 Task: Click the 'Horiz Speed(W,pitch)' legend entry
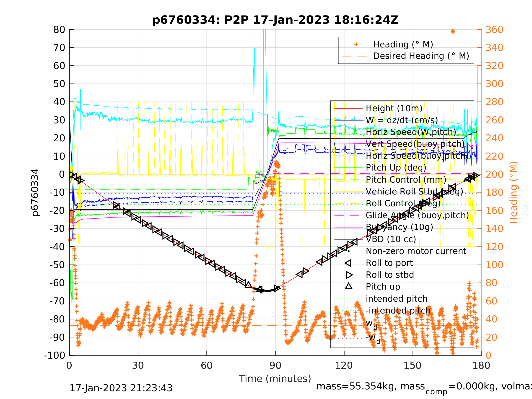(x=411, y=132)
